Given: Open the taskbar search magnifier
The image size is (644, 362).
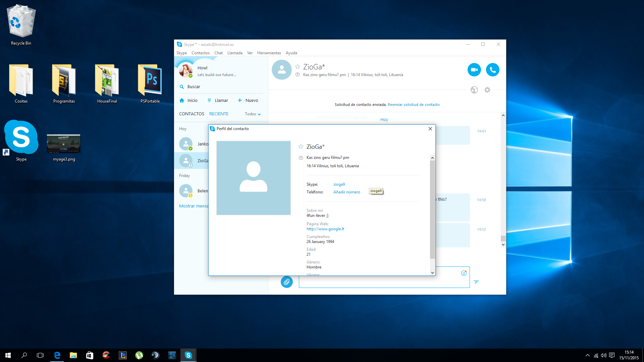Looking at the screenshot, I should tap(24, 355).
